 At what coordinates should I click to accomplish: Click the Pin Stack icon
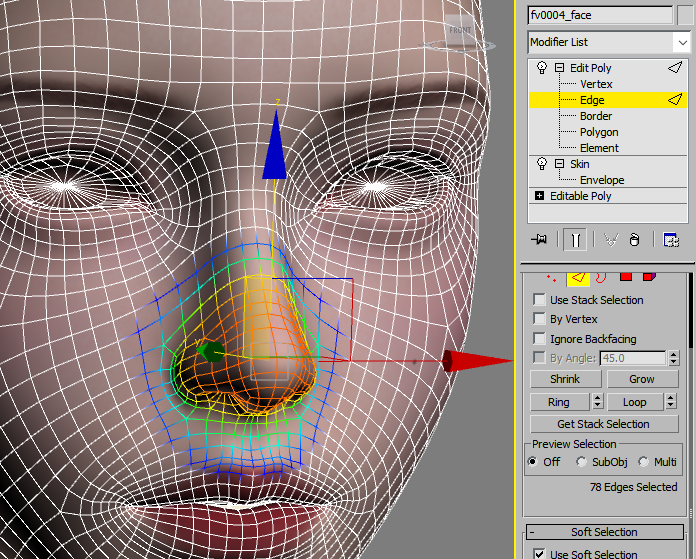click(x=539, y=240)
